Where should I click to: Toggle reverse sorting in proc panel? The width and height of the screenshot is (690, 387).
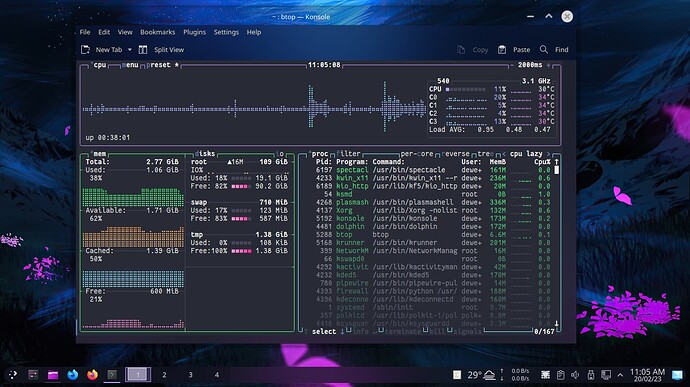(x=455, y=154)
